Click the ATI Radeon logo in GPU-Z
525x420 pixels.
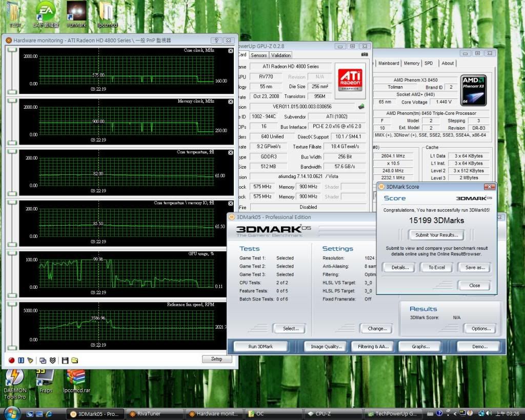tap(350, 80)
